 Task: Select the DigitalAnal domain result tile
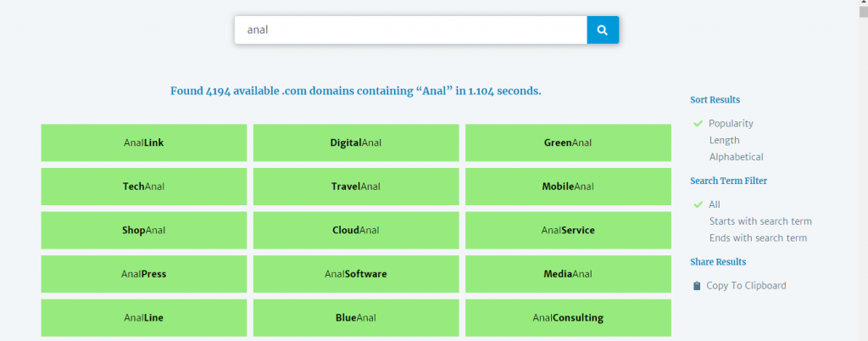click(x=356, y=143)
